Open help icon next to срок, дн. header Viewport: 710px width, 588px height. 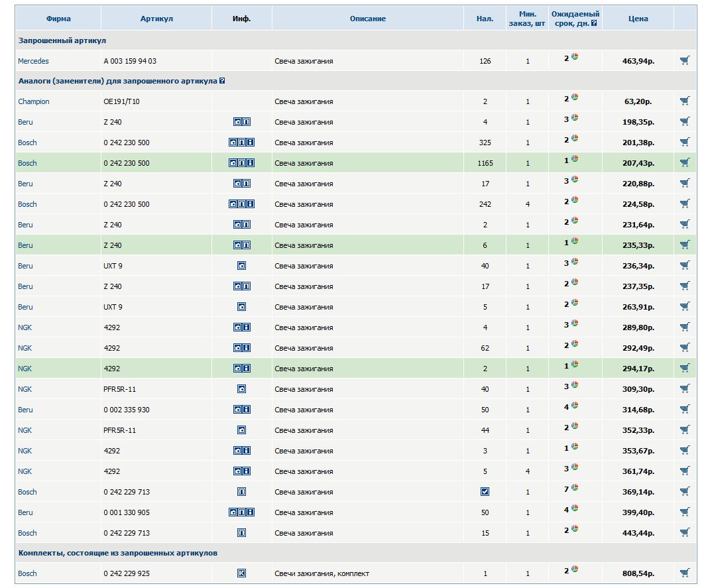pyautogui.click(x=594, y=23)
